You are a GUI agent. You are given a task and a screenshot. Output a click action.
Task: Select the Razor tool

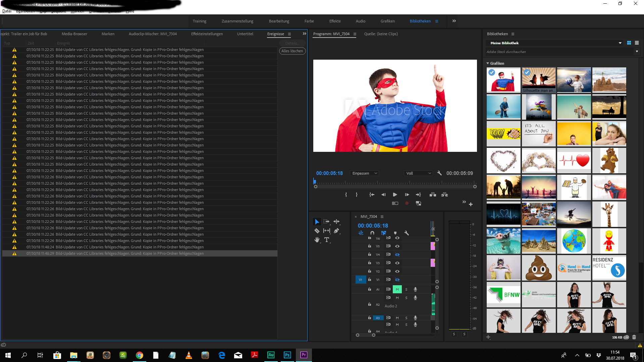[x=317, y=231]
